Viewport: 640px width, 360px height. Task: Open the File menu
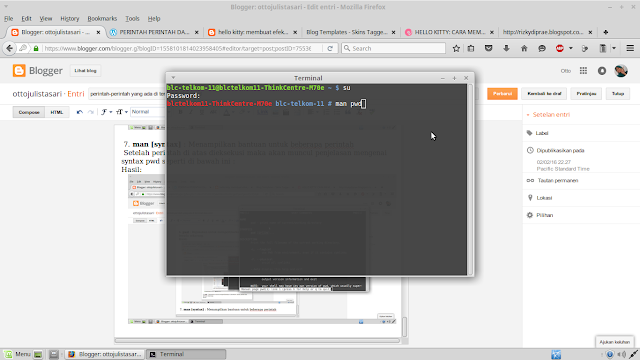point(9,18)
